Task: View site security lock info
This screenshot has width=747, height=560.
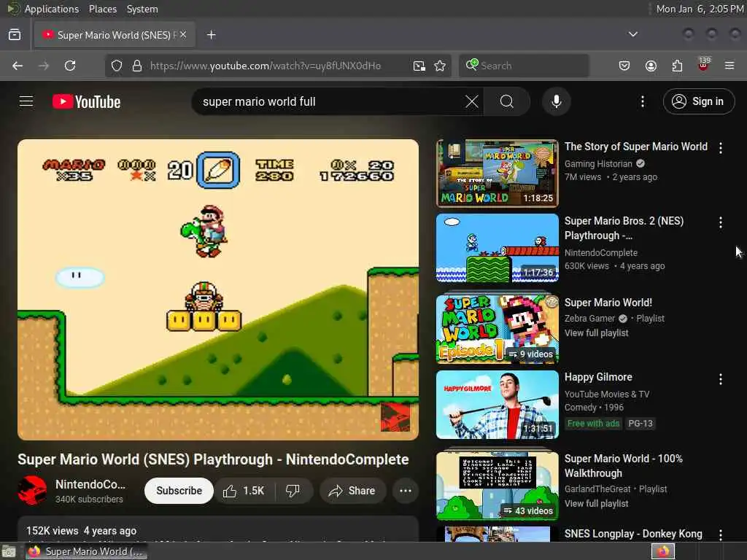Action: pos(137,66)
